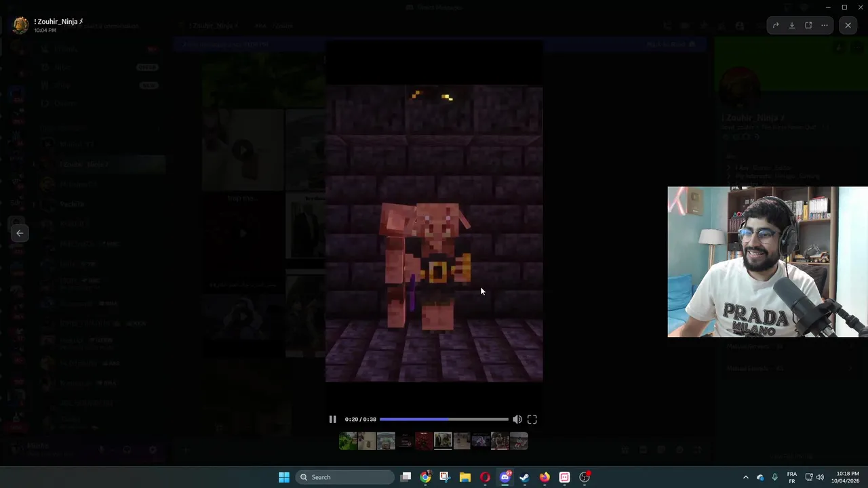Change the FRA keyboard language
Image resolution: width=868 pixels, height=488 pixels.
click(792, 477)
